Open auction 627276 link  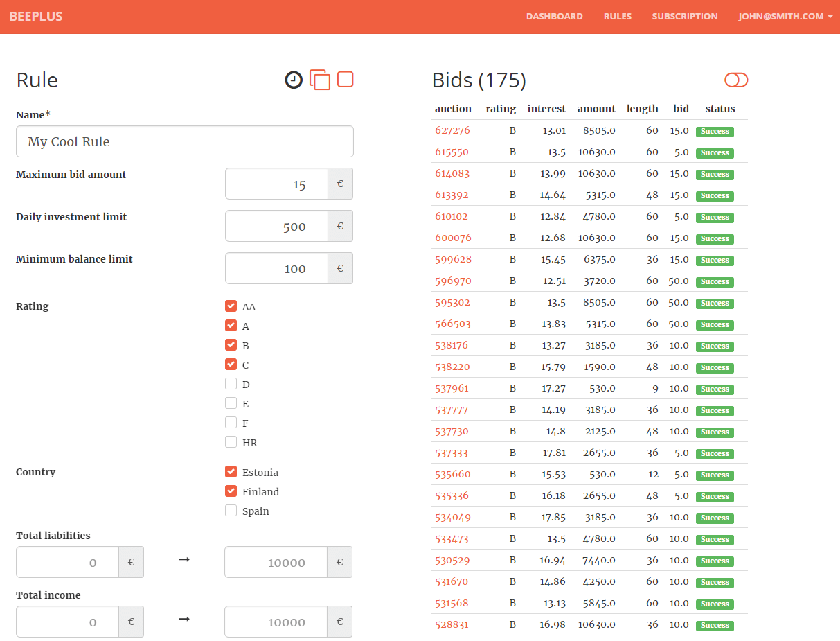452,130
